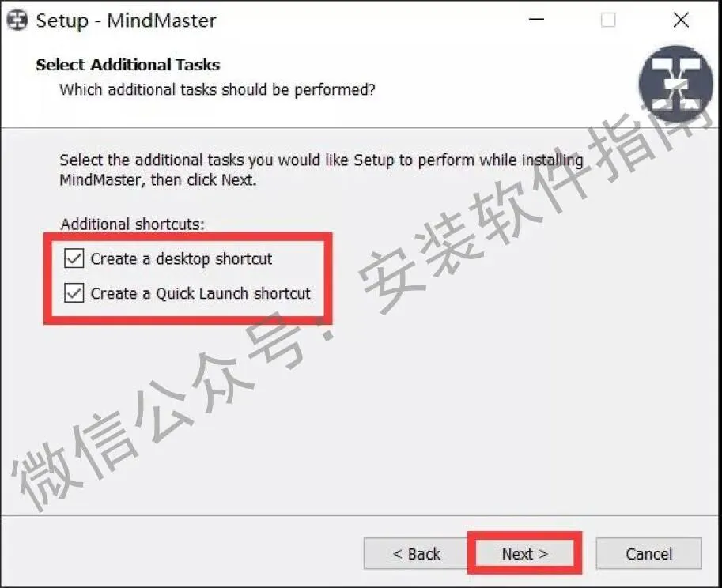This screenshot has height=588, width=722.
Task: Click 'Which additional tasks should be performed?' text
Action: pyautogui.click(x=217, y=90)
